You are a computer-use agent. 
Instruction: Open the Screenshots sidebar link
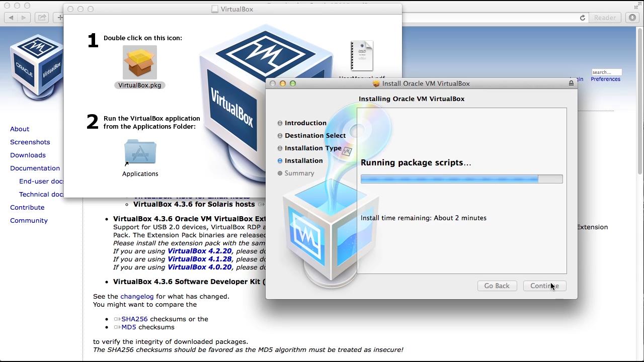(x=30, y=142)
